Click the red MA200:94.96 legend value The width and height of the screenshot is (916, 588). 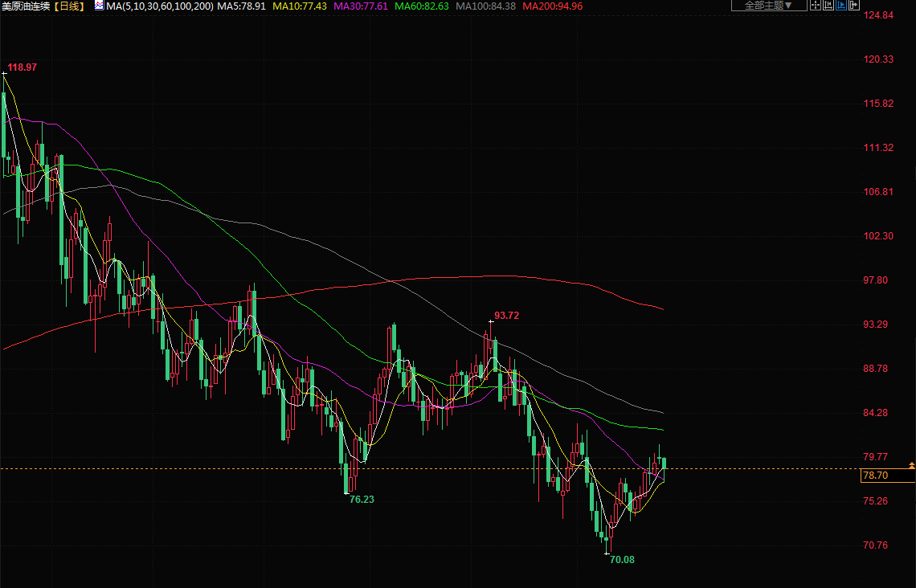(552, 6)
